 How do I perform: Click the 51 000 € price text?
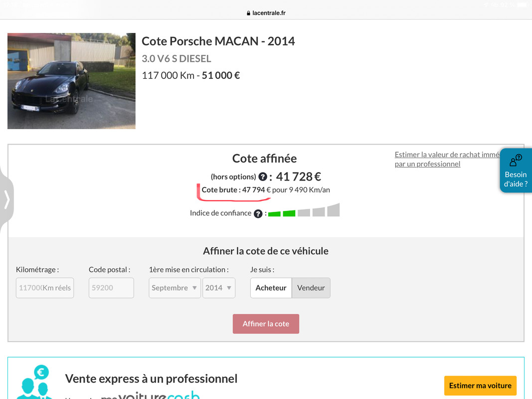click(x=221, y=75)
